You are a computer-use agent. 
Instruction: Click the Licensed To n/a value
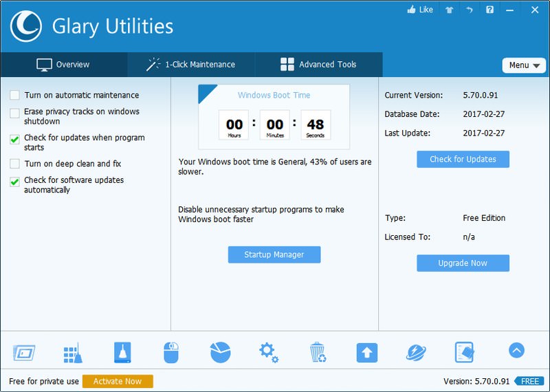click(469, 237)
